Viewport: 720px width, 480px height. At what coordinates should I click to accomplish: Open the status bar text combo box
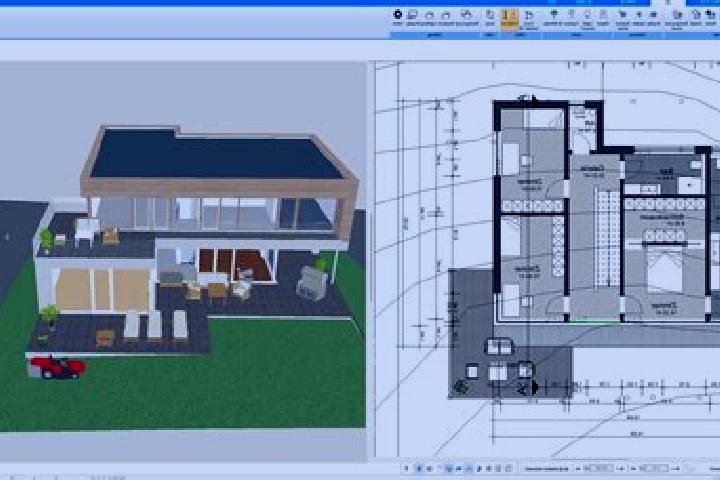[x=546, y=469]
